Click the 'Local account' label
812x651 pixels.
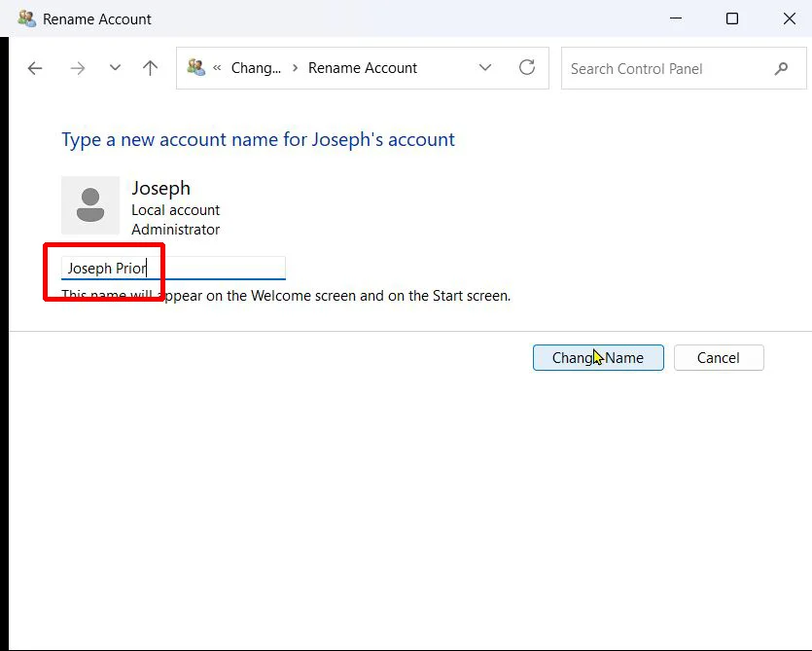pyautogui.click(x=176, y=210)
